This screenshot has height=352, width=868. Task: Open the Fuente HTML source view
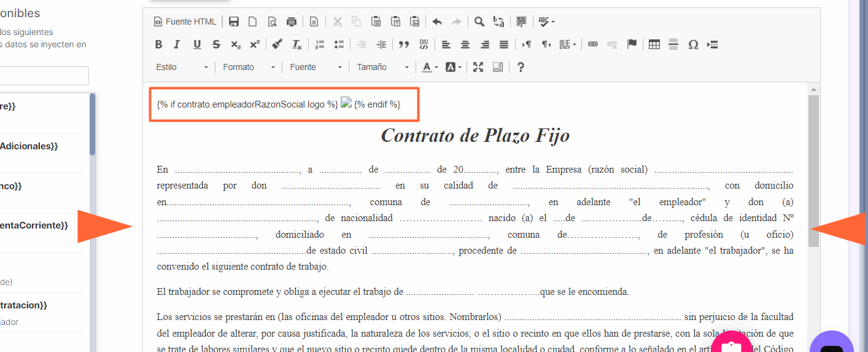(185, 22)
